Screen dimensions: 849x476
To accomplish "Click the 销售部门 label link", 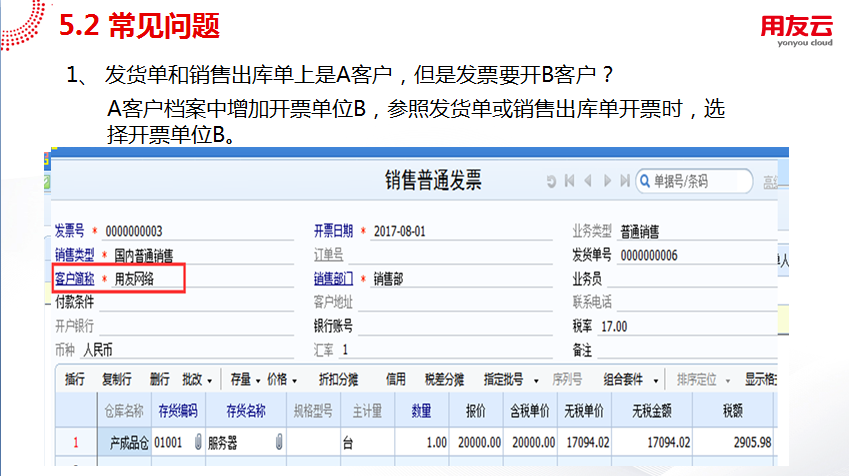I will pos(334,278).
